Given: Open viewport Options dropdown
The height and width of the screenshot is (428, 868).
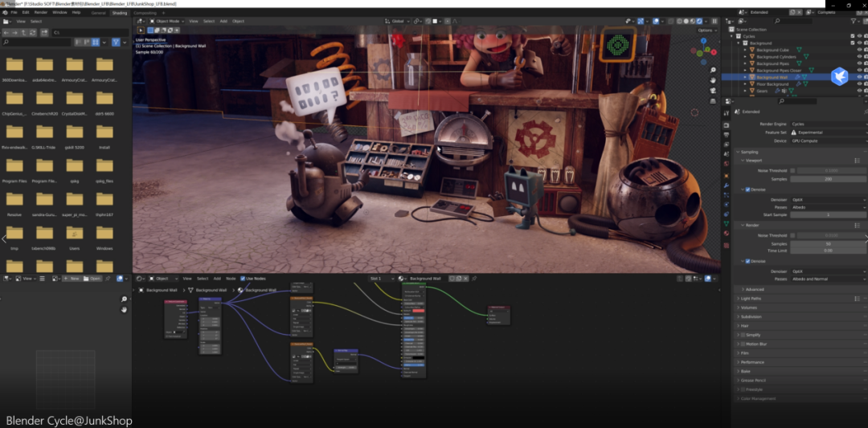Looking at the screenshot, I should pos(706,30).
